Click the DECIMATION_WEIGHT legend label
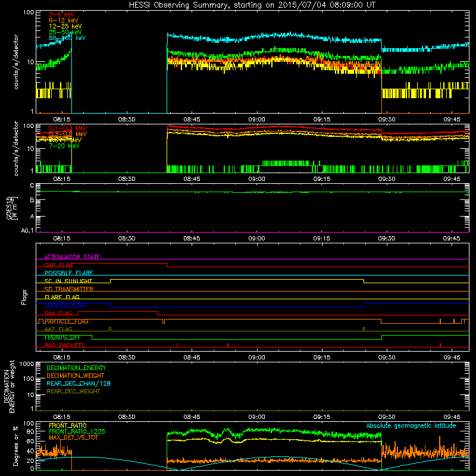476x476 pixels. 76,375
